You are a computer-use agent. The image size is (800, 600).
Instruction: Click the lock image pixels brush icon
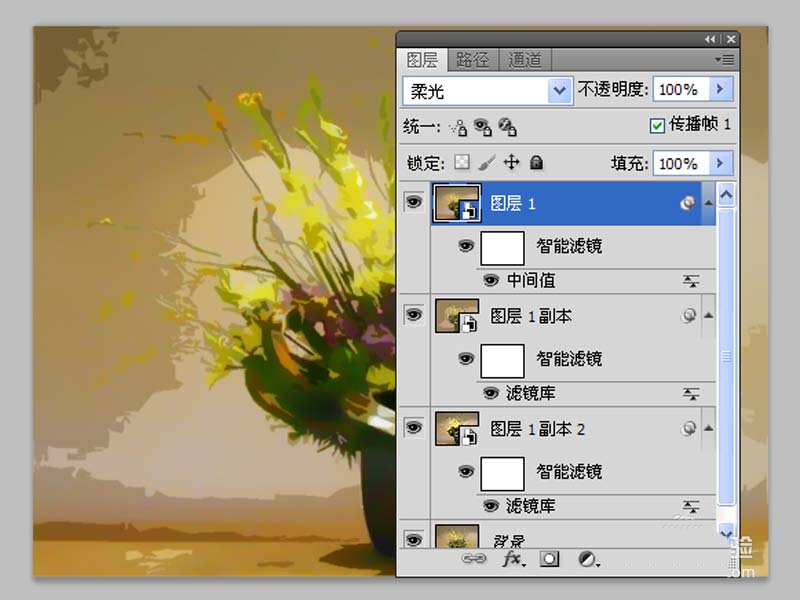tap(487, 162)
